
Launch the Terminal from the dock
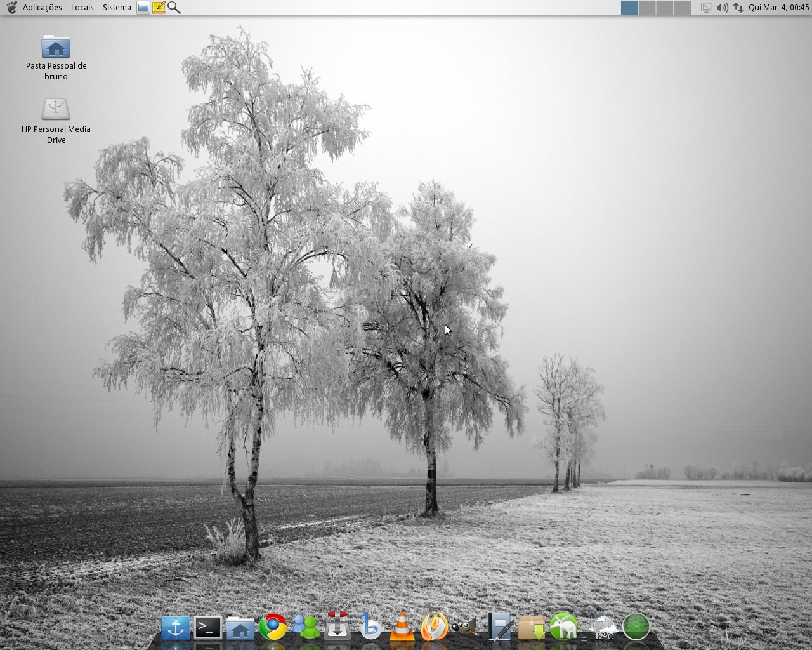click(x=208, y=628)
